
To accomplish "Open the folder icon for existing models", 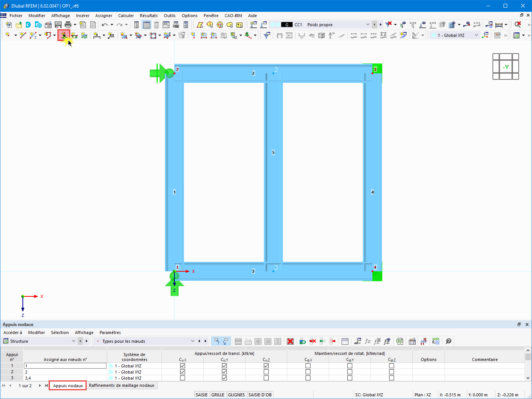I will pyautogui.click(x=19, y=25).
